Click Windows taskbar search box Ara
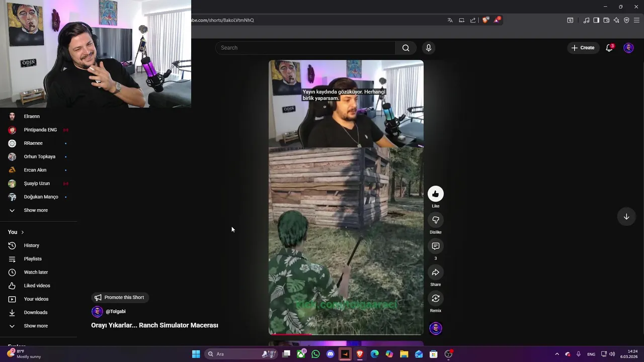Viewport: 644px width, 362px height. [x=242, y=354]
